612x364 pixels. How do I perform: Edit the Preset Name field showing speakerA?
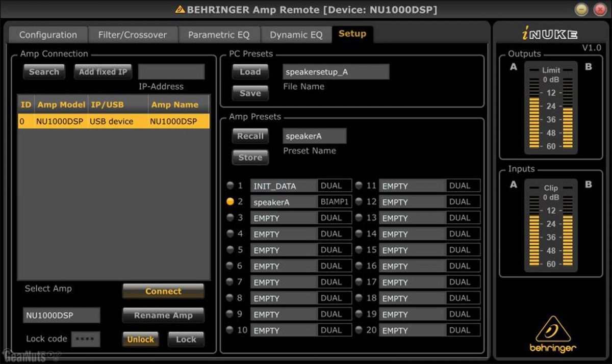(x=315, y=136)
